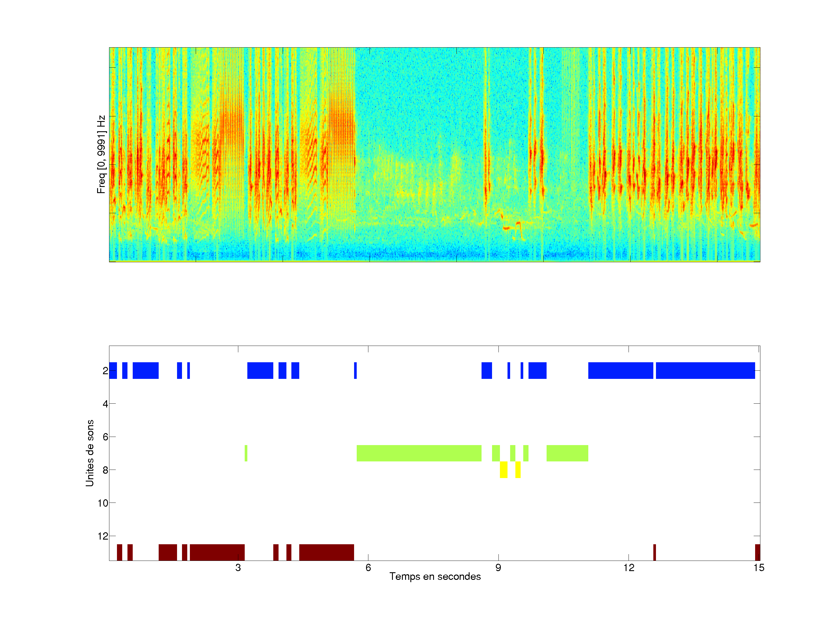Select the wide dark red segment ending near 3 seconds
This screenshot has height=630, width=840.
click(x=217, y=552)
